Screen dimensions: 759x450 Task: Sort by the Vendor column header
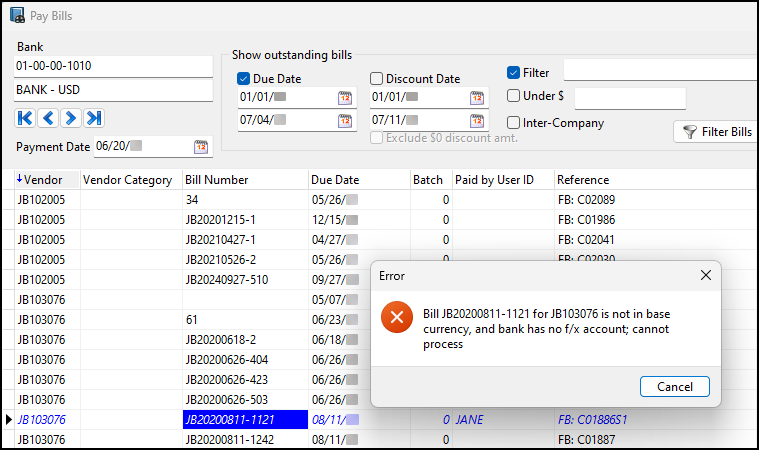47,180
